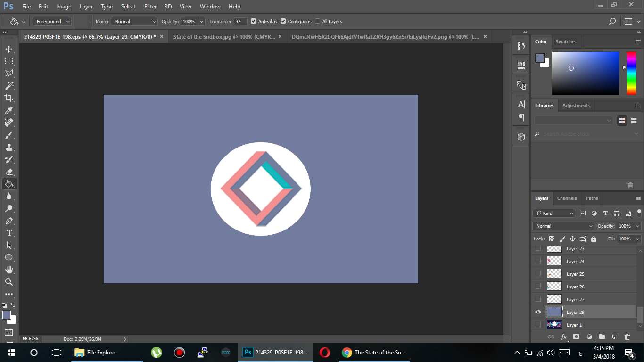
Task: Create a new layer
Action: click(x=614, y=337)
